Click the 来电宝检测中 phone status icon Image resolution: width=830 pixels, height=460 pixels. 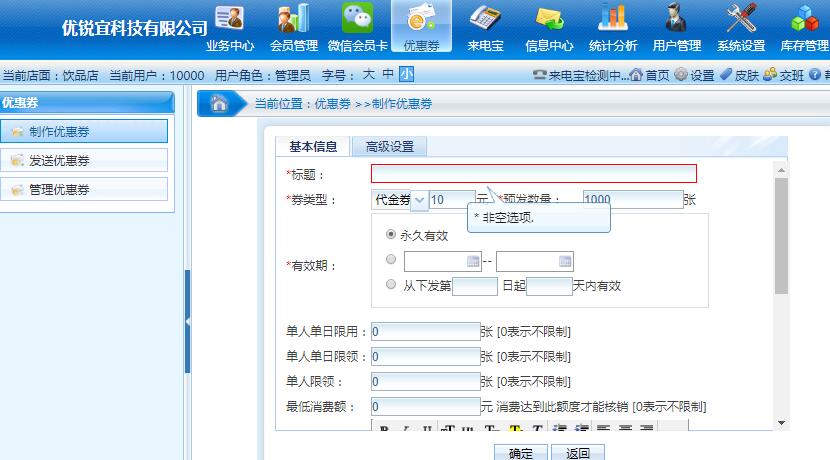539,75
